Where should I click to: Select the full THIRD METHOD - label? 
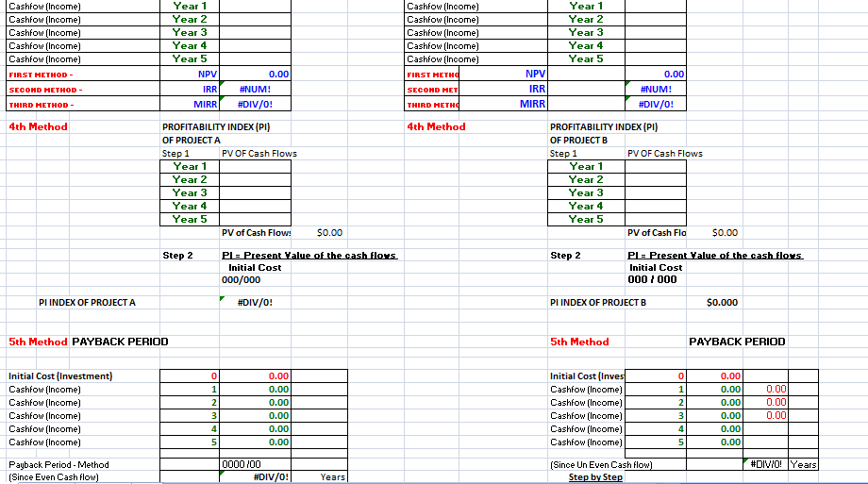tap(41, 105)
